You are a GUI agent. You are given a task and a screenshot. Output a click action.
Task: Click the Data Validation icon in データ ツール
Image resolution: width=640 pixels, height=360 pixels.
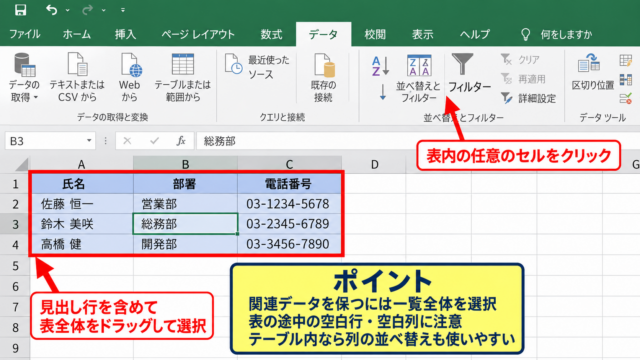click(x=625, y=98)
